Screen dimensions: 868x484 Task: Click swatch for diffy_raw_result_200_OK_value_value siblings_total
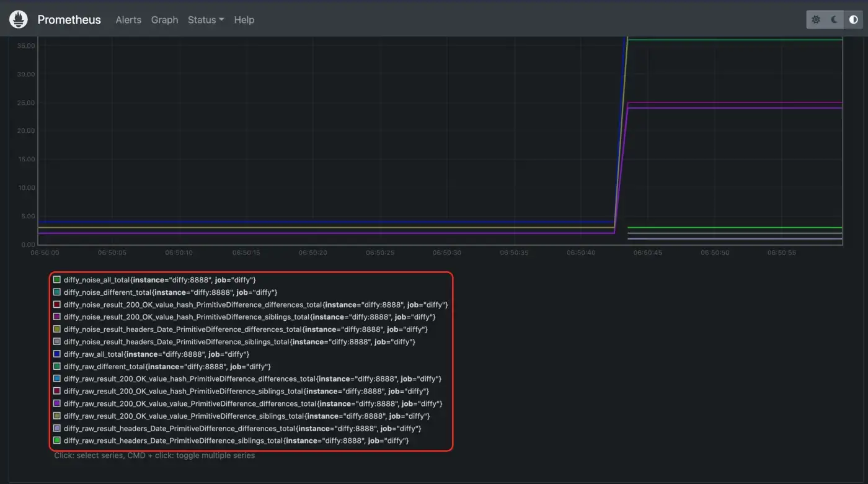click(57, 416)
